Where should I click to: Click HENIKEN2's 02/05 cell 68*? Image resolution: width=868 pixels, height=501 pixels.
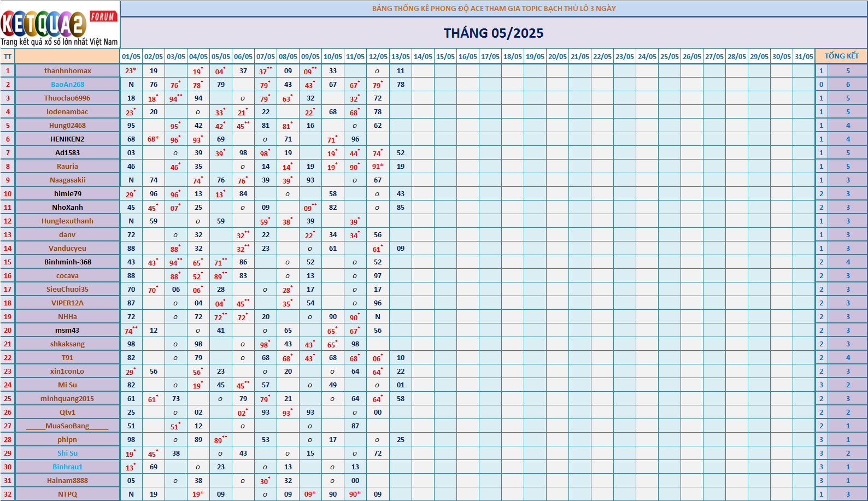click(x=154, y=139)
